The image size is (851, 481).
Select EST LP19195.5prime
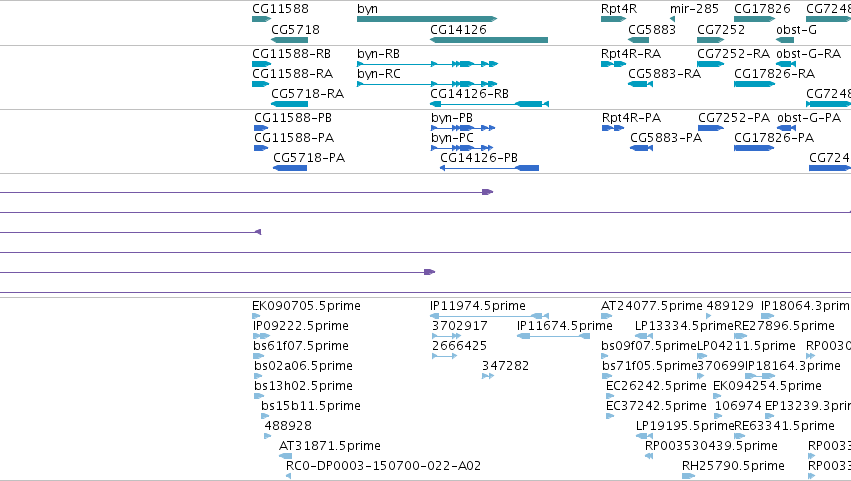click(x=685, y=426)
